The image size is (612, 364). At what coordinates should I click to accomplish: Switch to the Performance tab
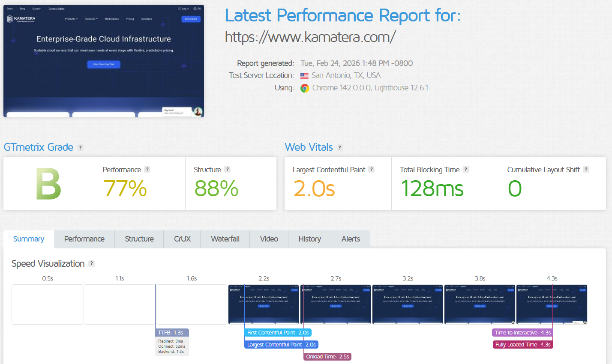tap(84, 239)
